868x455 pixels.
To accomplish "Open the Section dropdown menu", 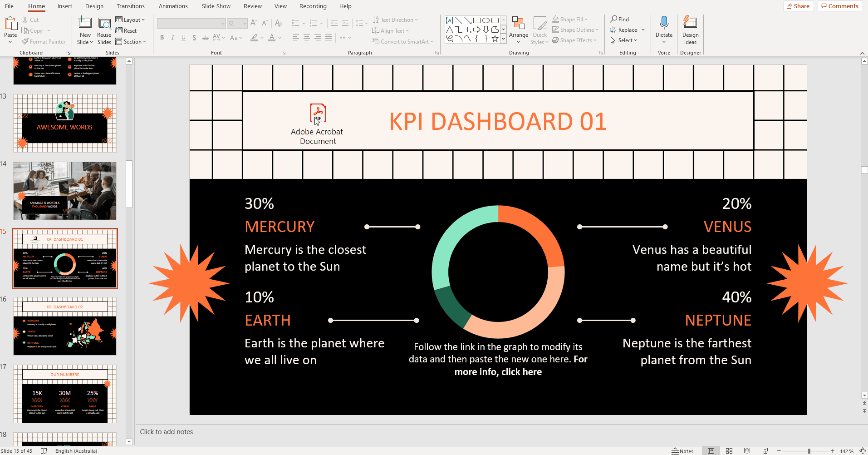I will (131, 42).
